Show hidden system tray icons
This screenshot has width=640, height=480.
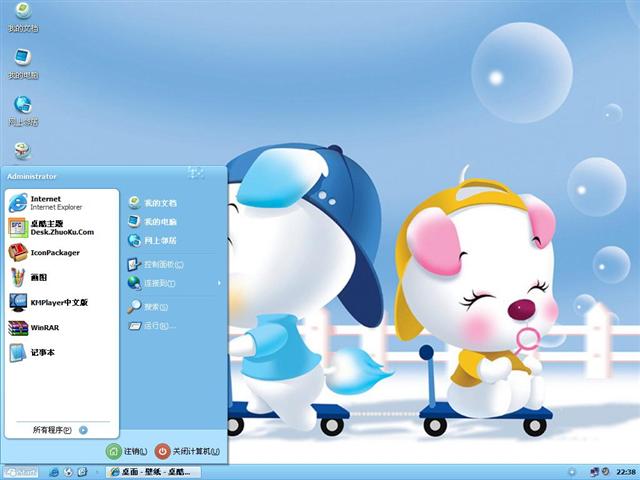pyautogui.click(x=572, y=472)
